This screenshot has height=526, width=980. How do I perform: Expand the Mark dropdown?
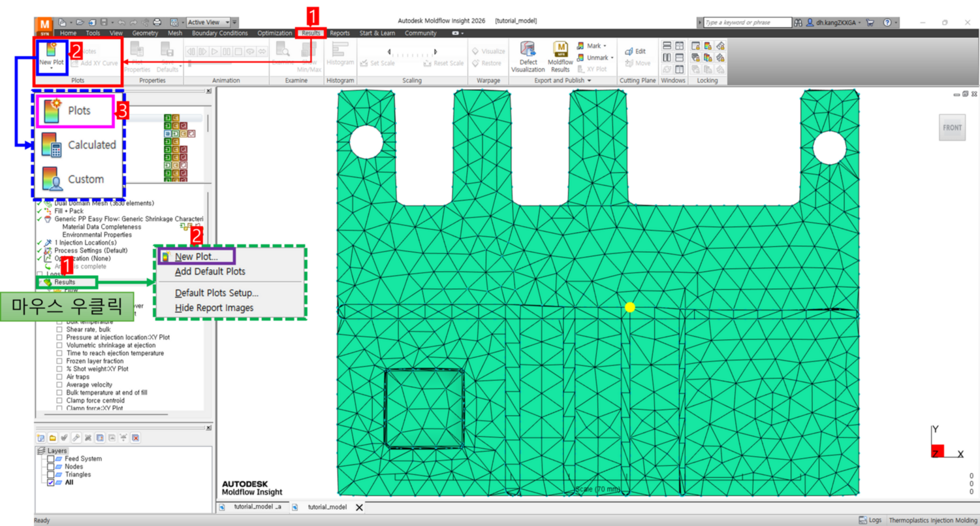(605, 46)
